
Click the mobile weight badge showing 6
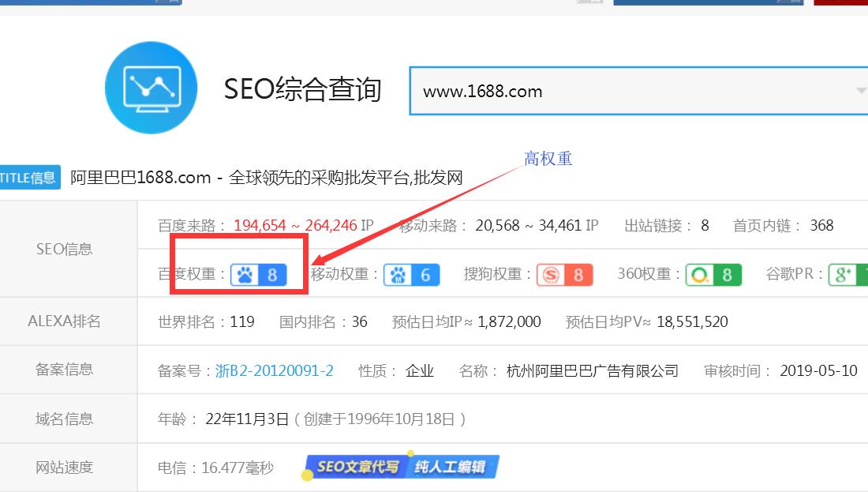[x=411, y=275]
